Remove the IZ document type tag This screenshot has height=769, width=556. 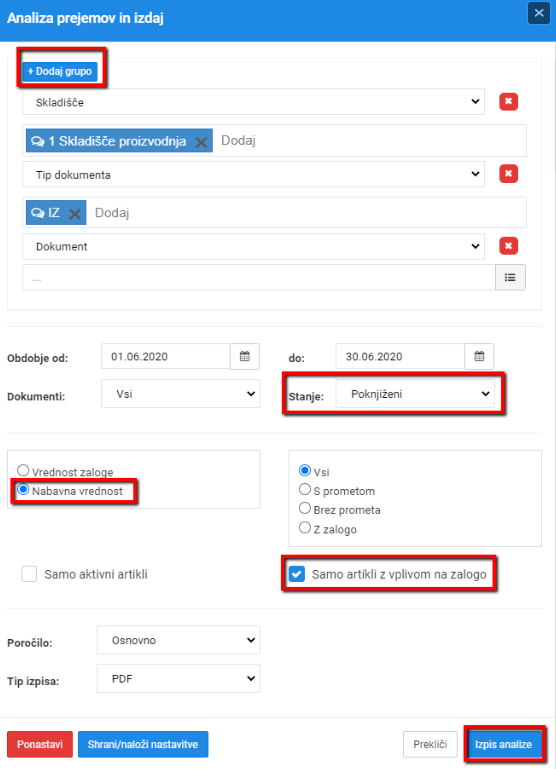tap(75, 214)
